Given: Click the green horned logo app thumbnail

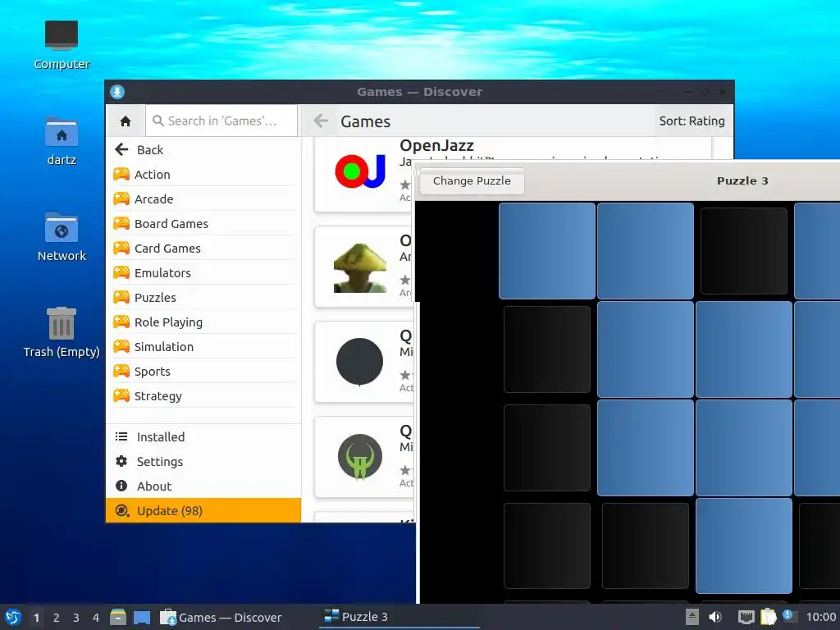Looking at the screenshot, I should coord(360,457).
